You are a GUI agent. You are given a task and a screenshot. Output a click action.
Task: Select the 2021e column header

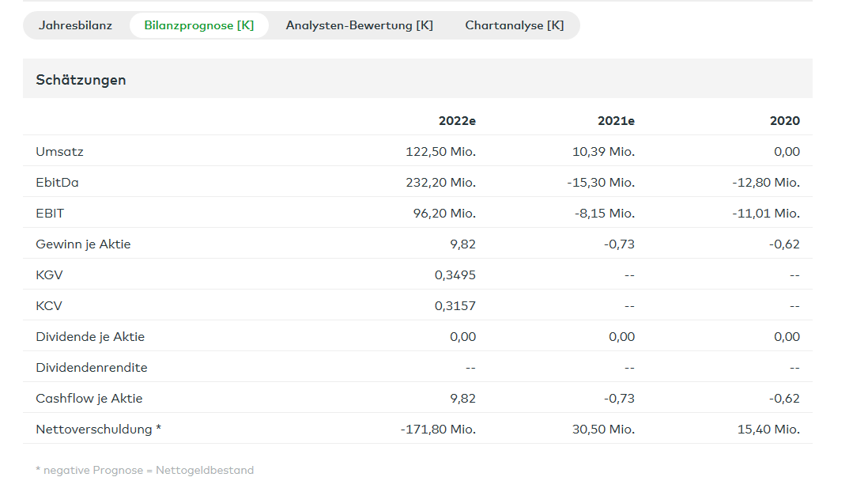616,121
